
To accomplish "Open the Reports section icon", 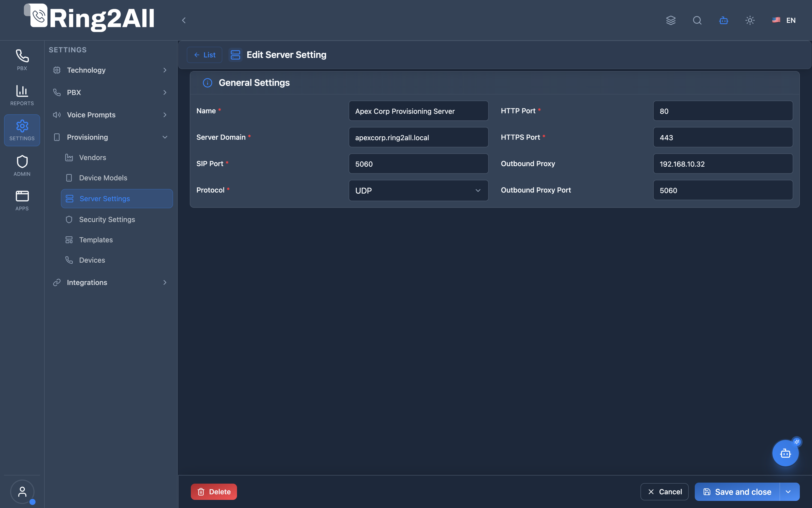I will pyautogui.click(x=22, y=95).
